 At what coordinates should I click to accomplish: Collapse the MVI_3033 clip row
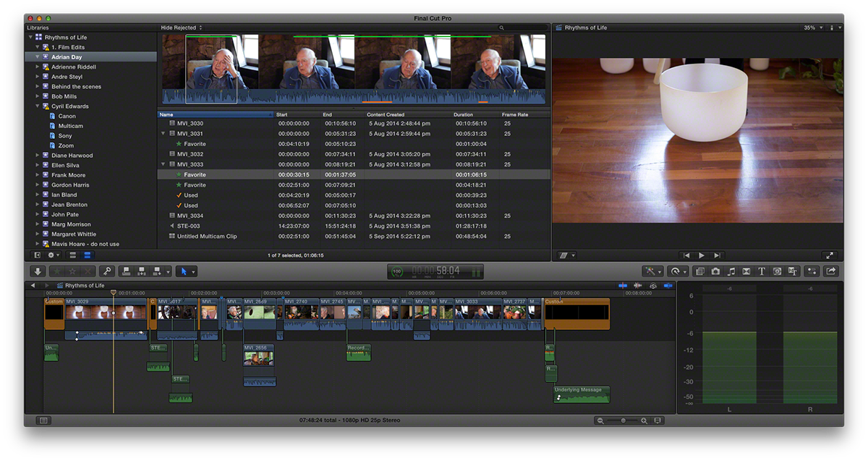coord(163,164)
